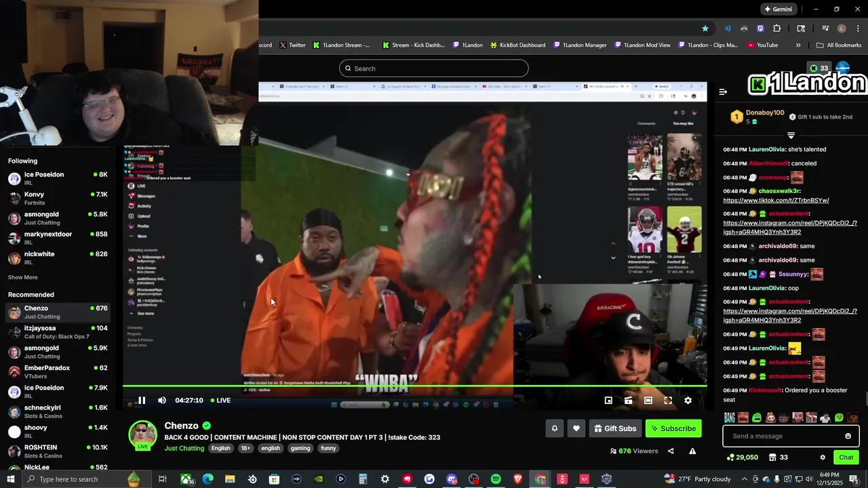Select the gaming stream tag
This screenshot has width=868, height=488.
click(300, 448)
